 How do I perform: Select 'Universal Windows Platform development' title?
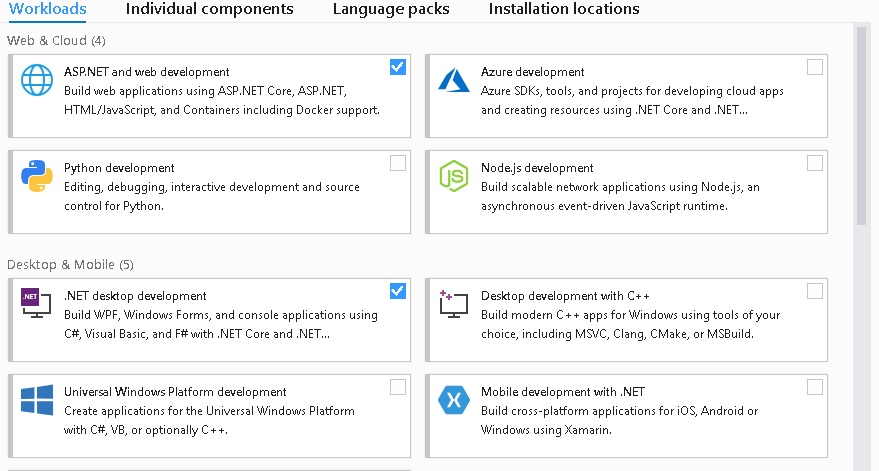point(175,392)
